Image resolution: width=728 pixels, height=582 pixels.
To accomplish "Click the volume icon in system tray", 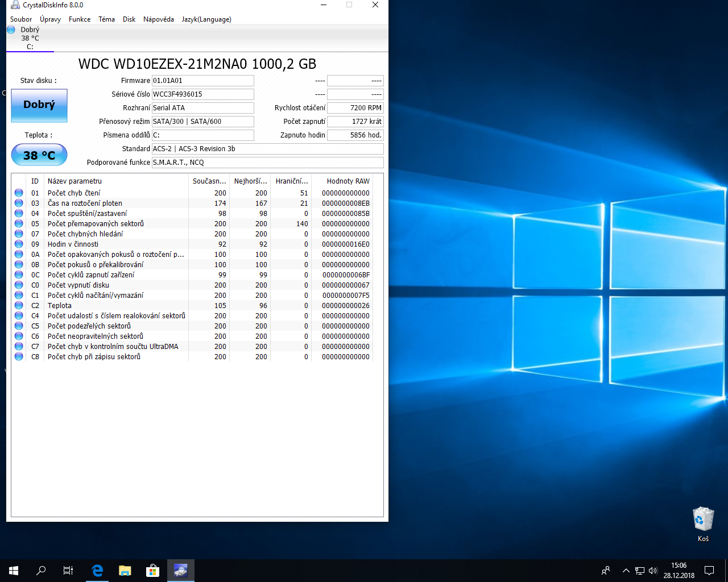I will 653,571.
